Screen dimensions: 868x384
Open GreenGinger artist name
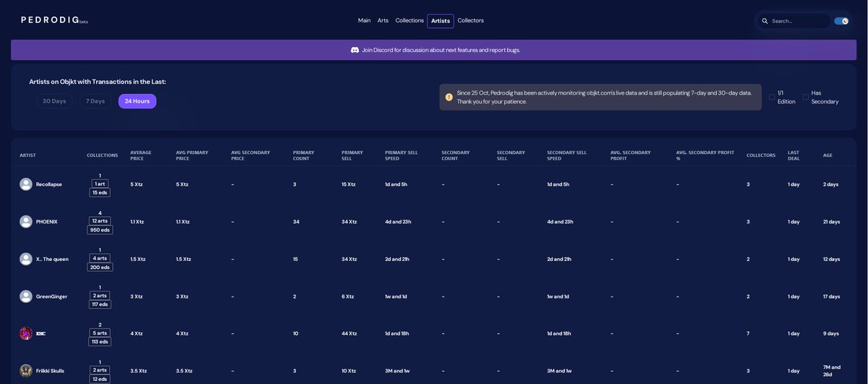[x=51, y=296]
